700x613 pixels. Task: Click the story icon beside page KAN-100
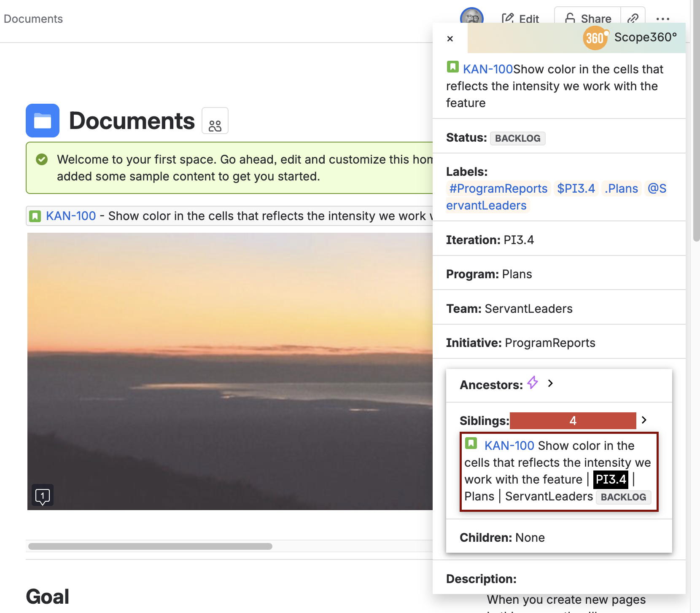pos(35,216)
